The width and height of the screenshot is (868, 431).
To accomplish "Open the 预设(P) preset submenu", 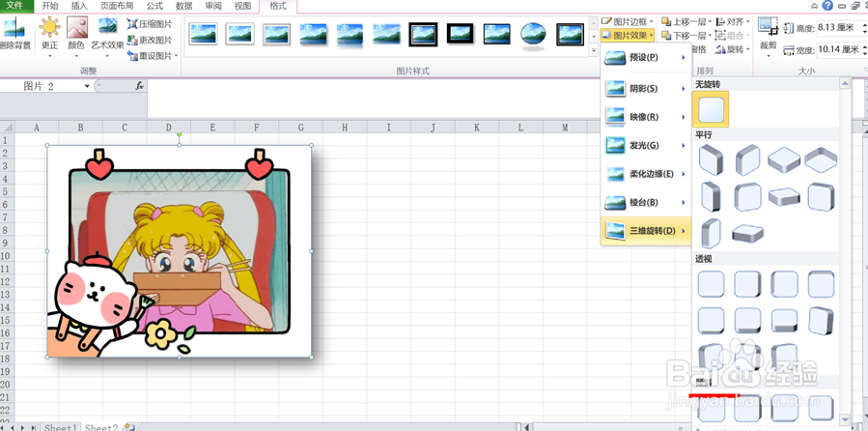I will pyautogui.click(x=646, y=58).
